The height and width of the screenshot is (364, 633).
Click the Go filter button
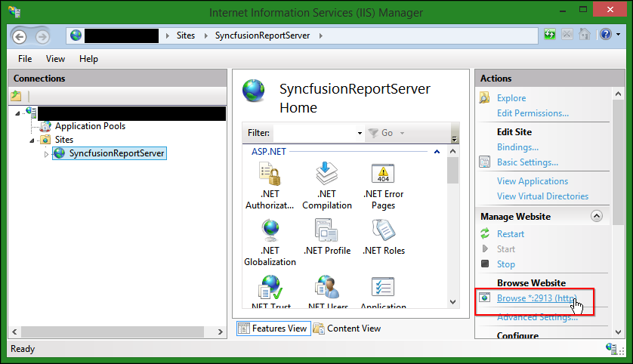point(381,133)
